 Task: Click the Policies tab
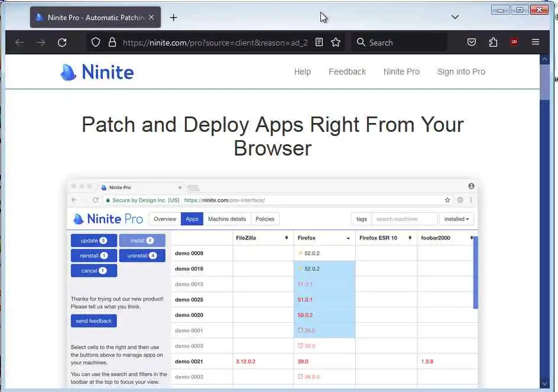tap(265, 219)
